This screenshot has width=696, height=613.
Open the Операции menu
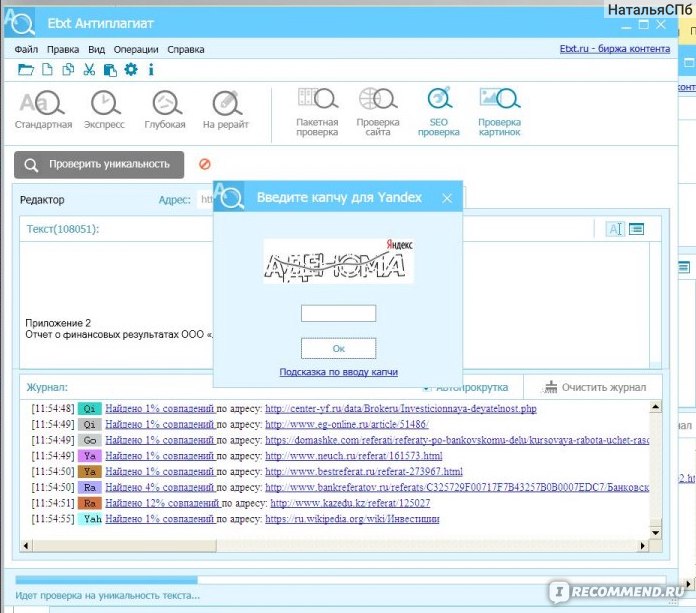click(135, 49)
